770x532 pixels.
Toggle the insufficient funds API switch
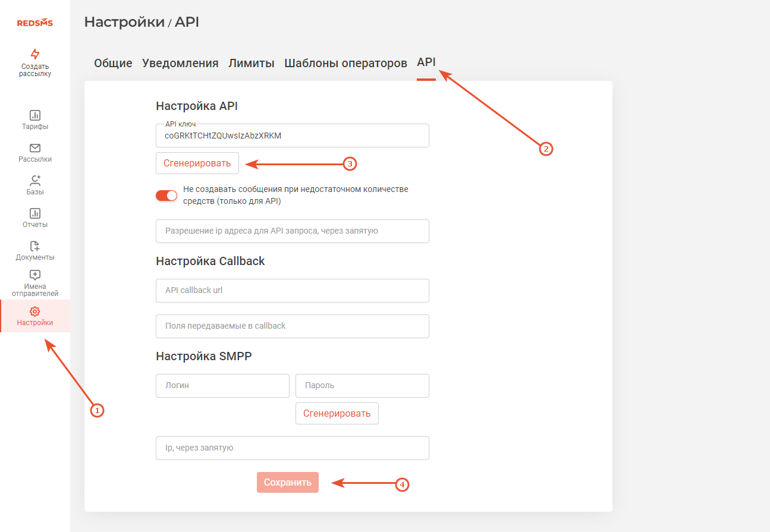[x=166, y=196]
